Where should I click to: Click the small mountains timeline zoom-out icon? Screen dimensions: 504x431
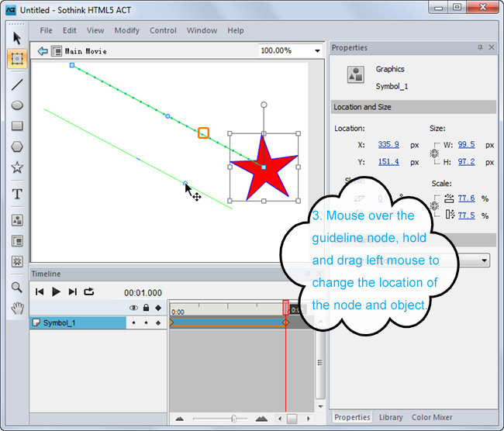click(180, 419)
